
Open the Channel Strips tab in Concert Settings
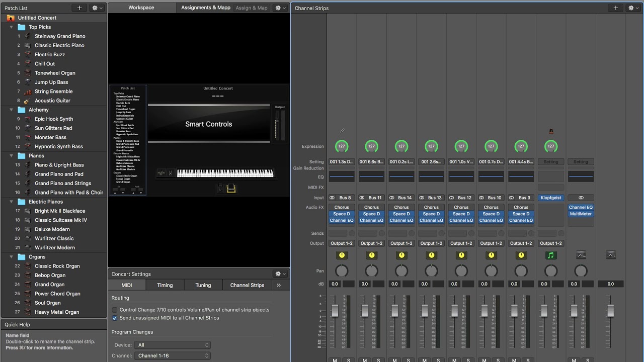click(247, 285)
